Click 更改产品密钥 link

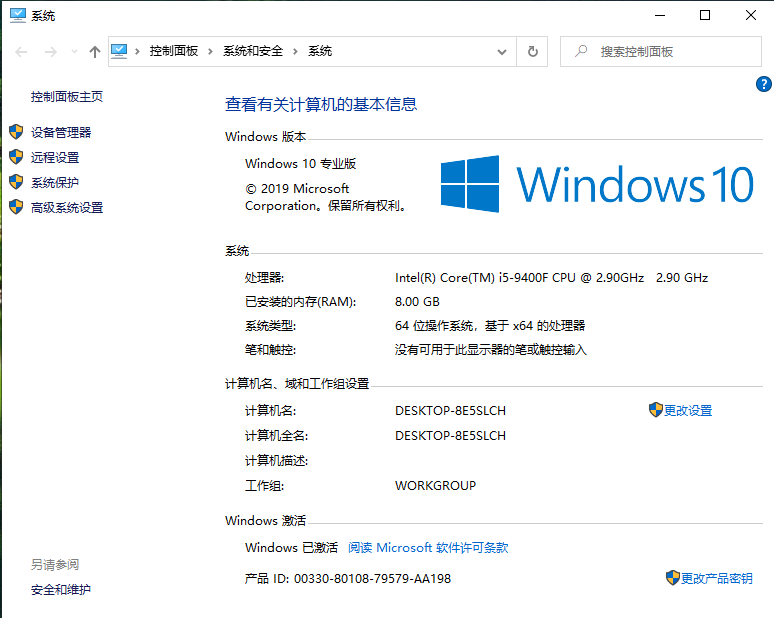(x=716, y=579)
